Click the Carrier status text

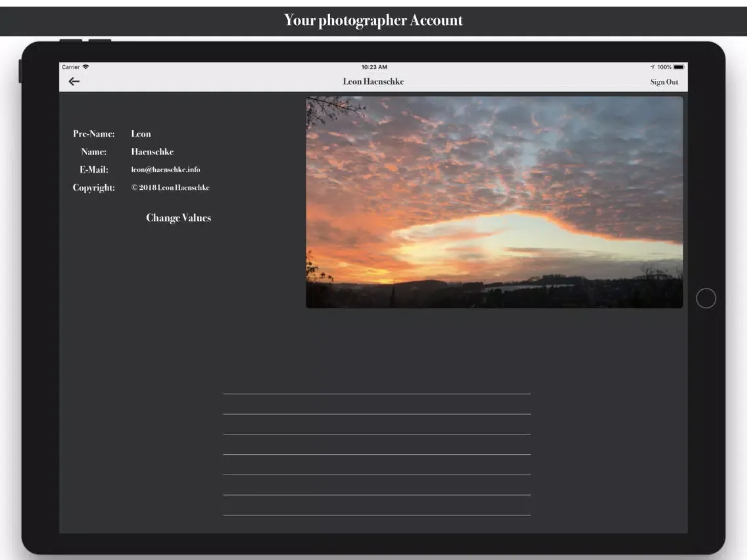coord(71,67)
